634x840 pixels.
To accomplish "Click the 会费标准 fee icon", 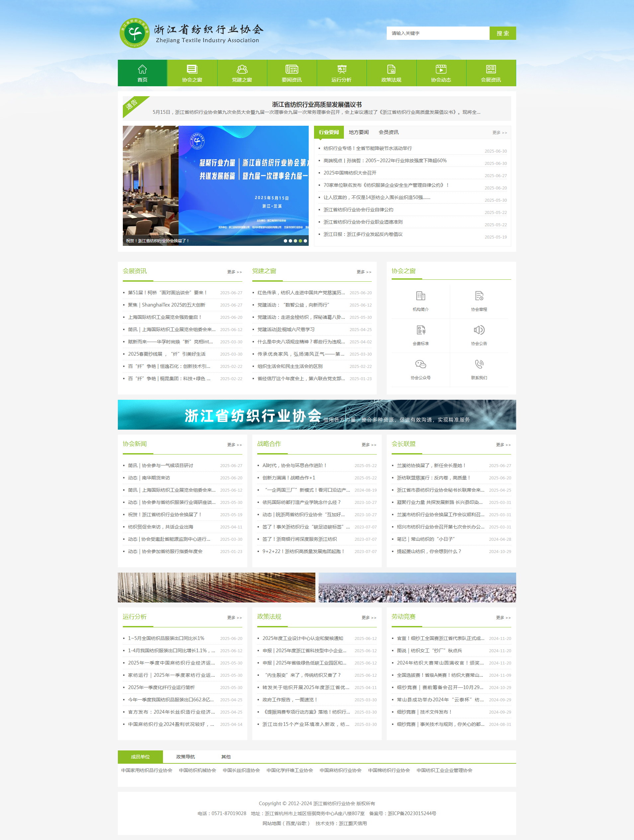I will coord(421,330).
